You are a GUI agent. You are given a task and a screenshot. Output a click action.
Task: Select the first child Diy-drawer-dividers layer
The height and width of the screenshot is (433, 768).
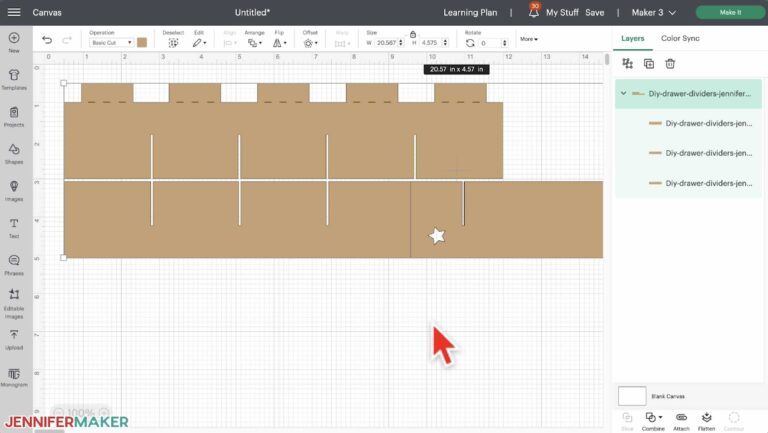[689, 123]
